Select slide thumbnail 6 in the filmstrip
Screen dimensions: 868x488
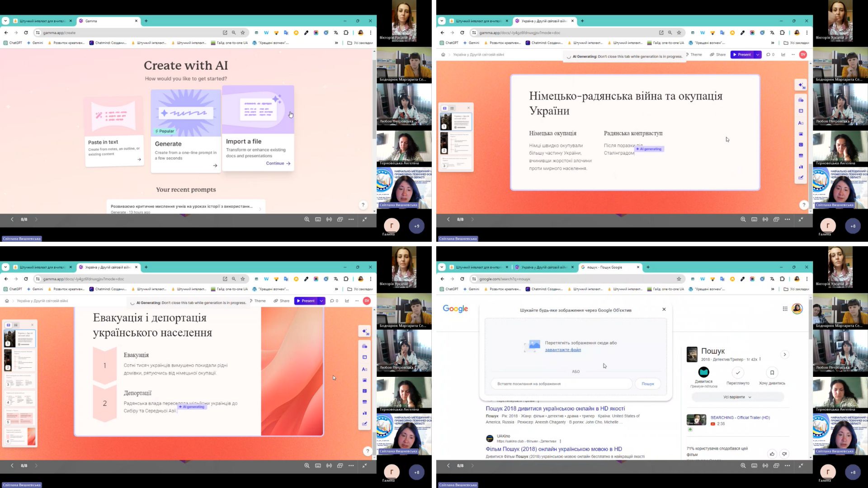(x=19, y=436)
